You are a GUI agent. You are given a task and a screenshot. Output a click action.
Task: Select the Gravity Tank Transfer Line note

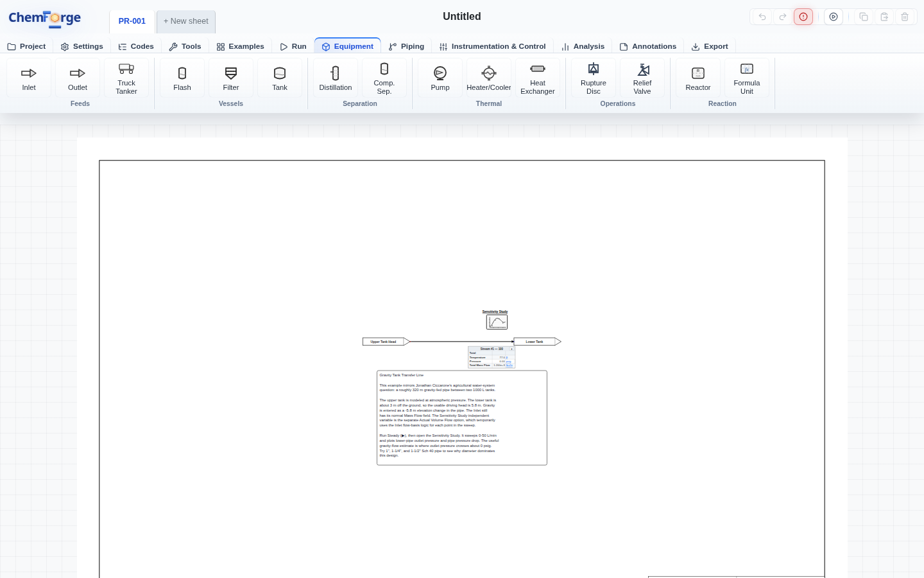[x=462, y=417]
